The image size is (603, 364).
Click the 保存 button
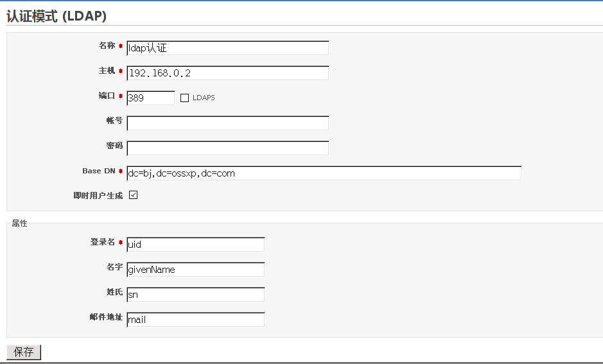[24, 352]
